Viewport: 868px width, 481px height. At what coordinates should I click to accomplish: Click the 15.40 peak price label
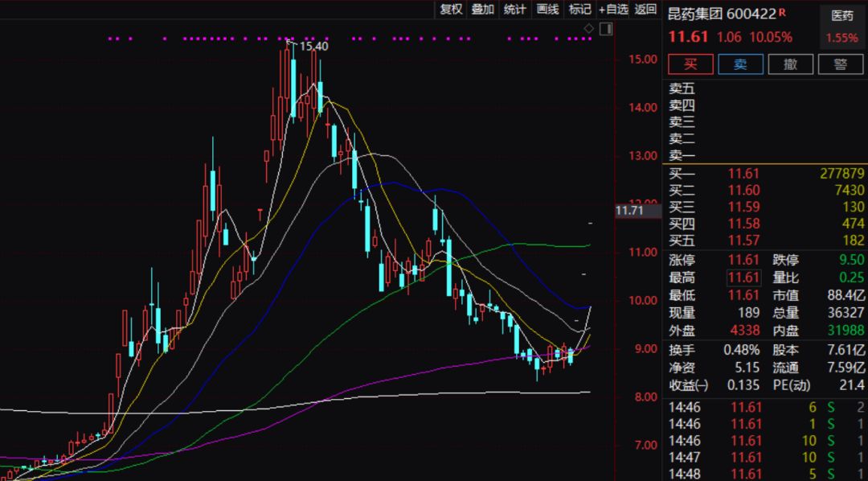coord(313,47)
